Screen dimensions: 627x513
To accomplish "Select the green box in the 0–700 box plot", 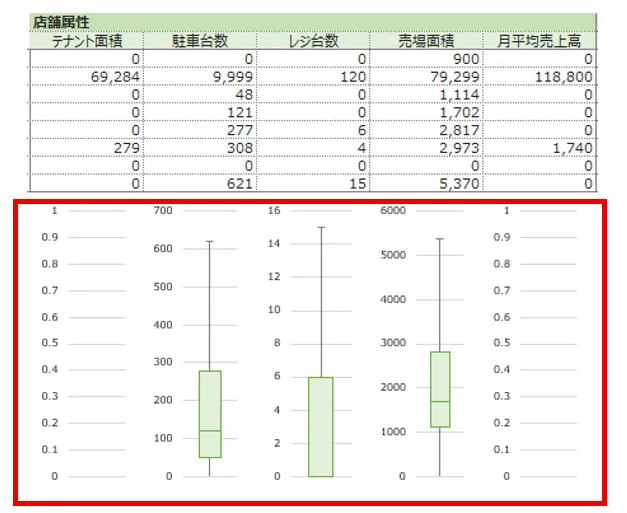I will (x=210, y=414).
